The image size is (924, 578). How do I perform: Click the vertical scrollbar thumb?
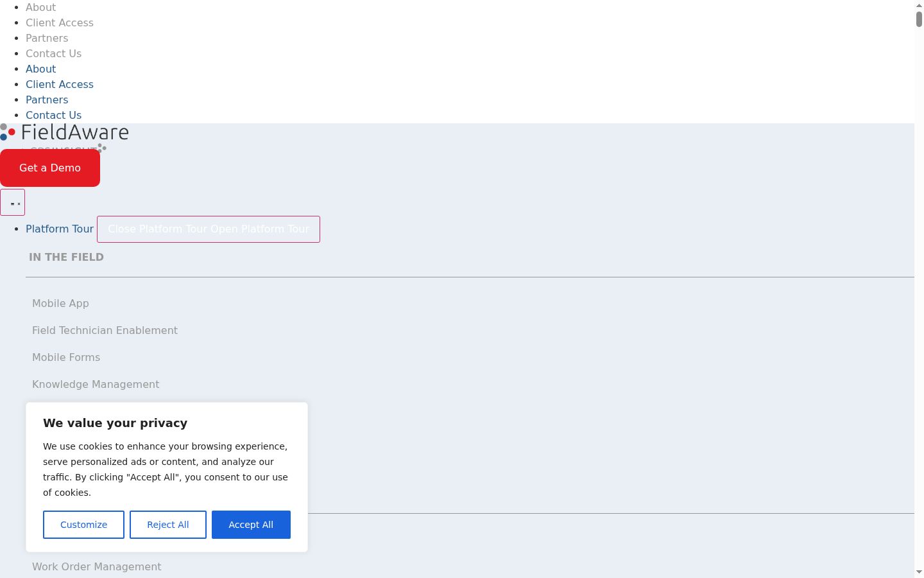919,18
